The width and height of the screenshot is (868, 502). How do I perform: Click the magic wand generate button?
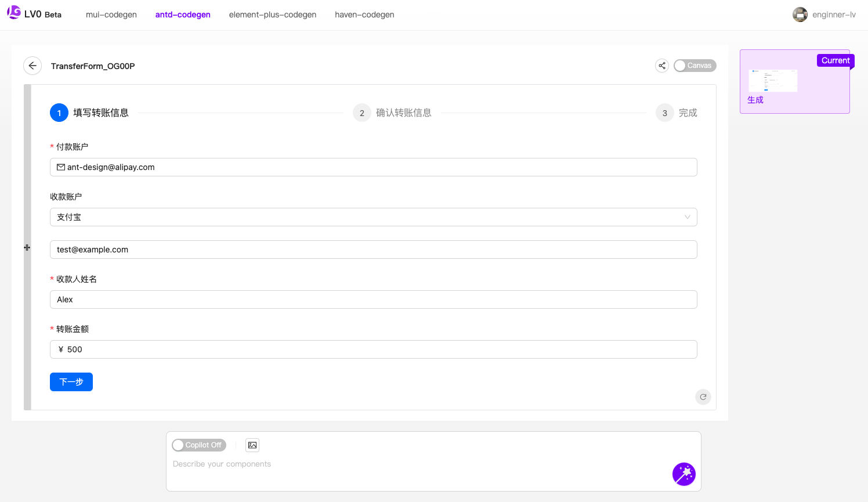click(683, 474)
